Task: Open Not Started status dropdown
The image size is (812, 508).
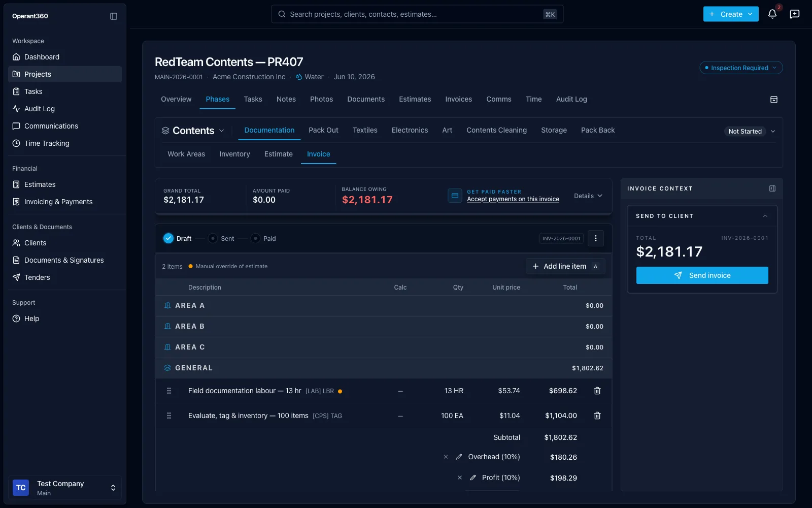Action: [x=751, y=131]
